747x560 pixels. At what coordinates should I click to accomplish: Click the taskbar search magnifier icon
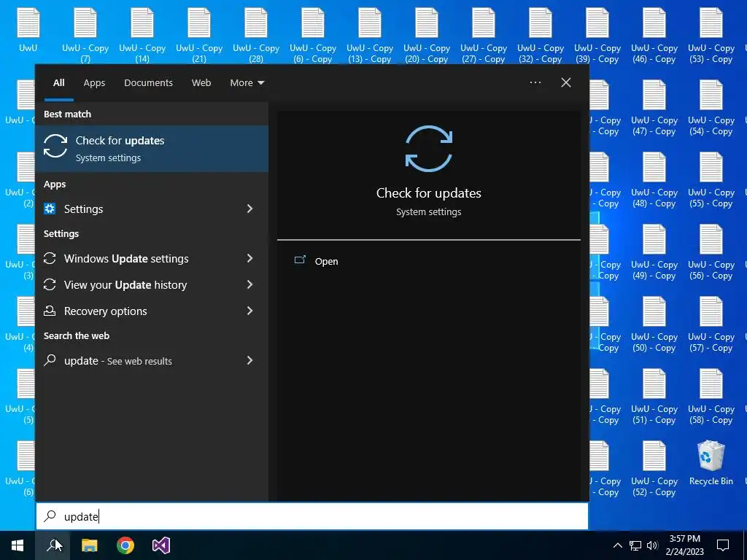[53, 545]
